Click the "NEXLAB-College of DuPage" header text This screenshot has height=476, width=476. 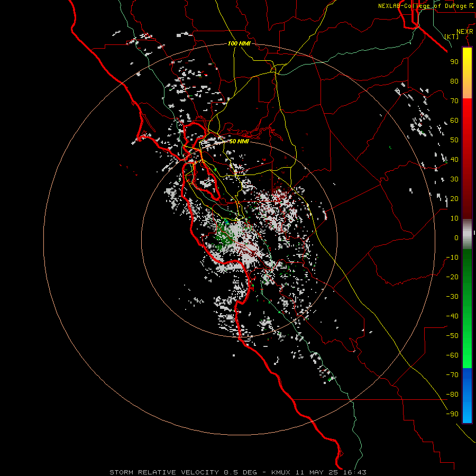(x=422, y=6)
